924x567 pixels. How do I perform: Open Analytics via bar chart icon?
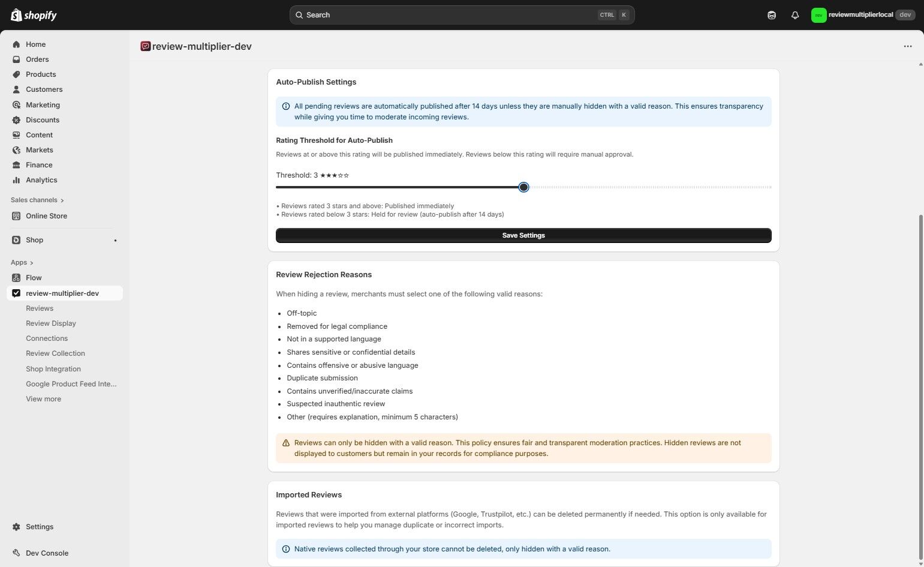tap(16, 180)
